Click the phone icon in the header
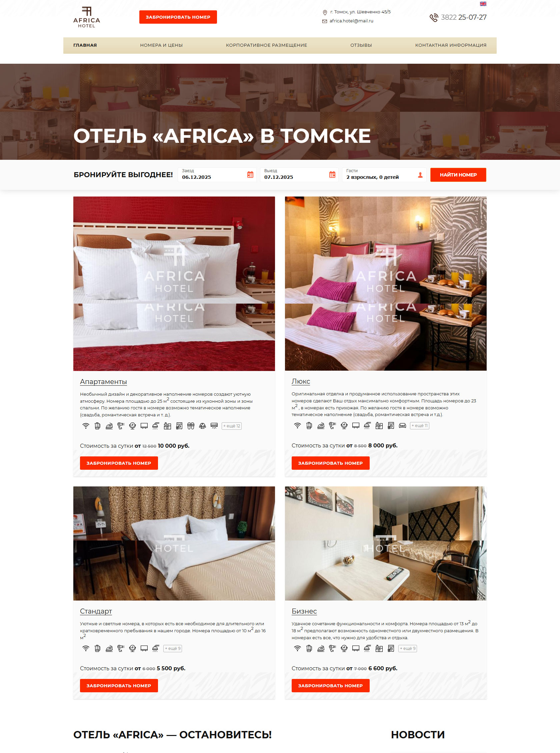The image size is (560, 753). (434, 18)
